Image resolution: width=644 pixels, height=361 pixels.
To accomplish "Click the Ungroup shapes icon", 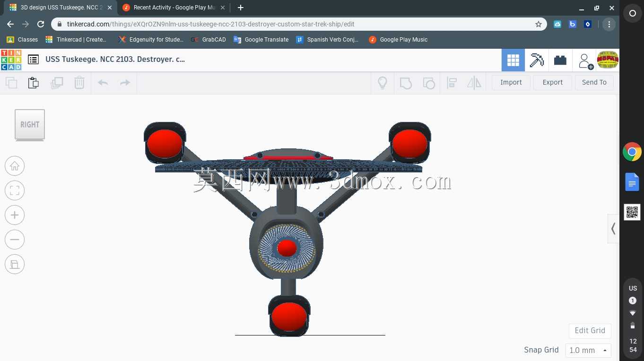I will [x=428, y=83].
